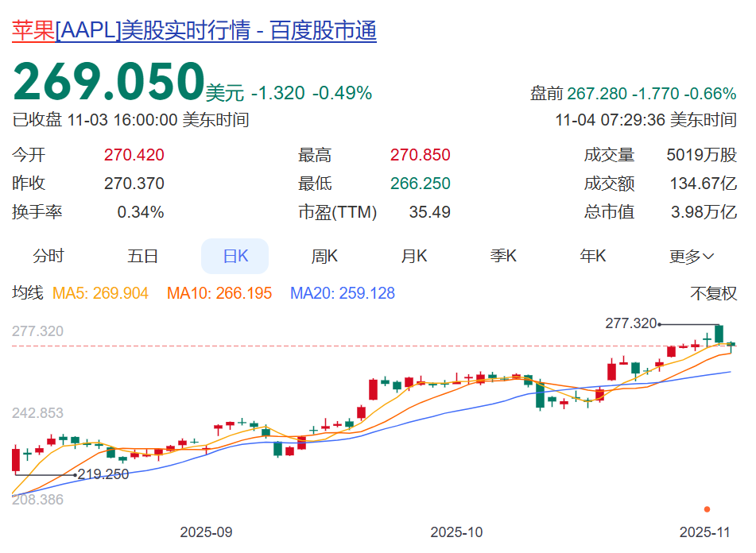Click the 219.250 low price marker
Image resolution: width=756 pixels, height=553 pixels.
103,474
